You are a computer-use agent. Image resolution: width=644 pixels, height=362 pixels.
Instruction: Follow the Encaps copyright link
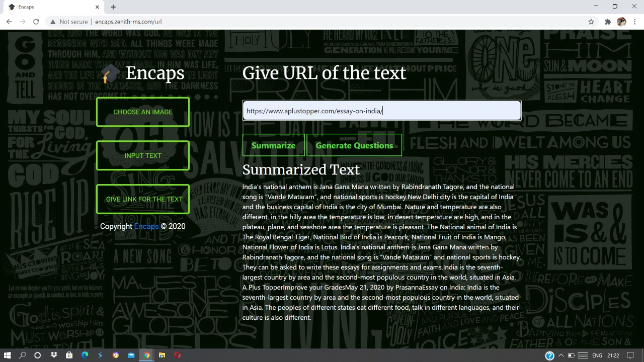tap(146, 226)
